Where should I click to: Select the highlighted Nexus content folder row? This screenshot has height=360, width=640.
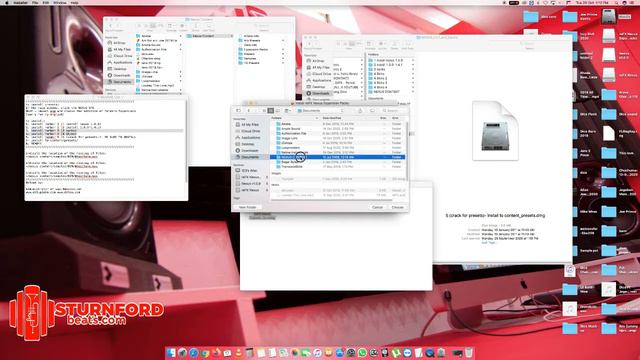click(x=338, y=157)
